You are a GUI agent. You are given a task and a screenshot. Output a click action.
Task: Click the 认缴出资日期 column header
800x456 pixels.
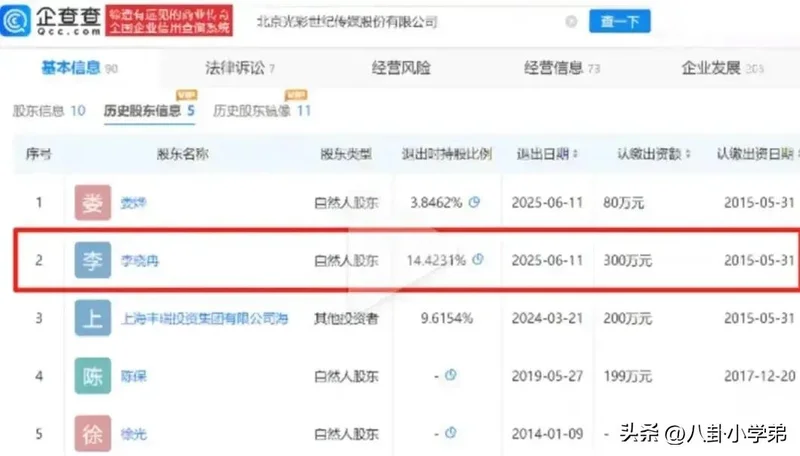click(757, 154)
